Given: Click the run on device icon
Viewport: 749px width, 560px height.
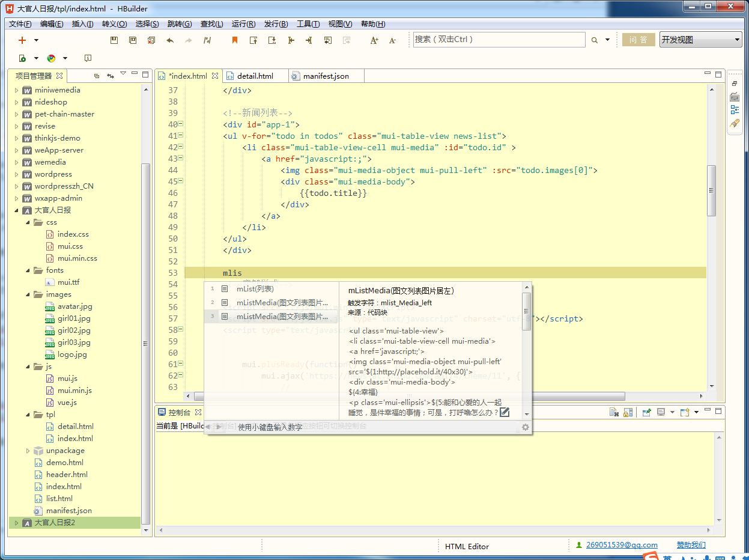Looking at the screenshot, I should click(22, 58).
